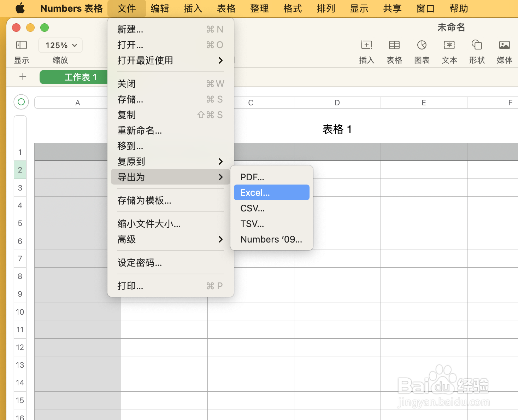Open the 图表 chart icon
Viewport: 518px width, 420px height.
pos(422,51)
